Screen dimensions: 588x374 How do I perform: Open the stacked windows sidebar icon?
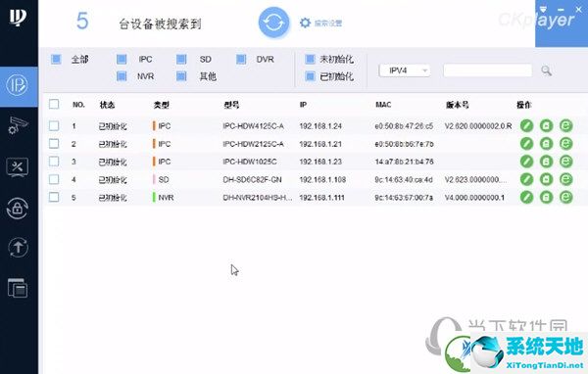pyautogui.click(x=18, y=288)
